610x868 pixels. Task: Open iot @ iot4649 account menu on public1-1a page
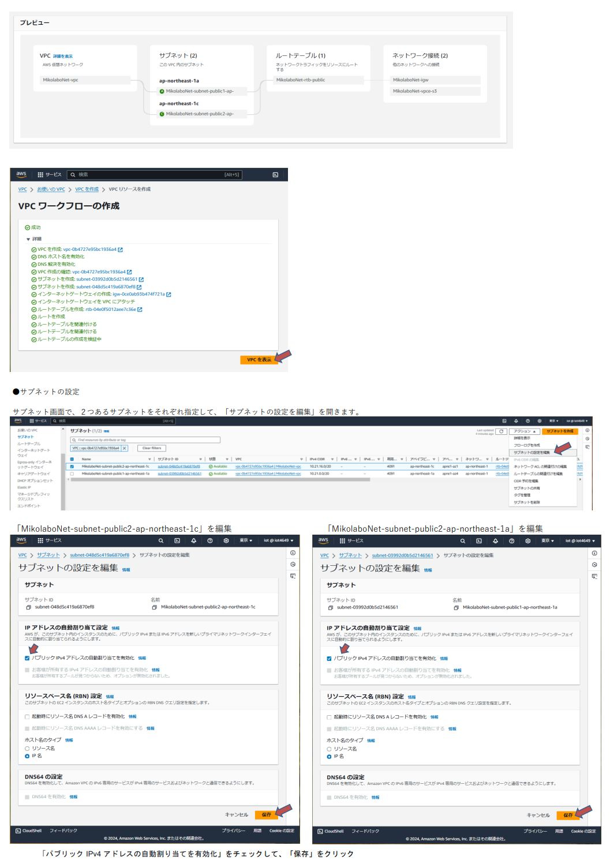[x=581, y=541]
